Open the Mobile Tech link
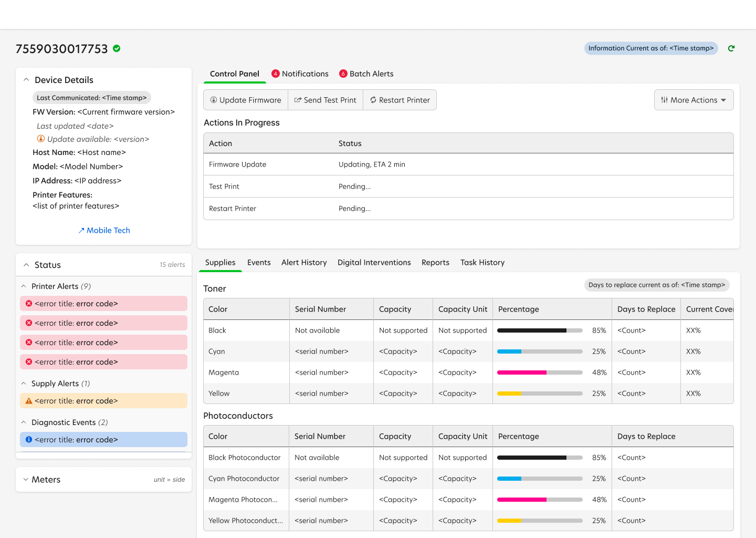The width and height of the screenshot is (756, 538). tap(104, 230)
